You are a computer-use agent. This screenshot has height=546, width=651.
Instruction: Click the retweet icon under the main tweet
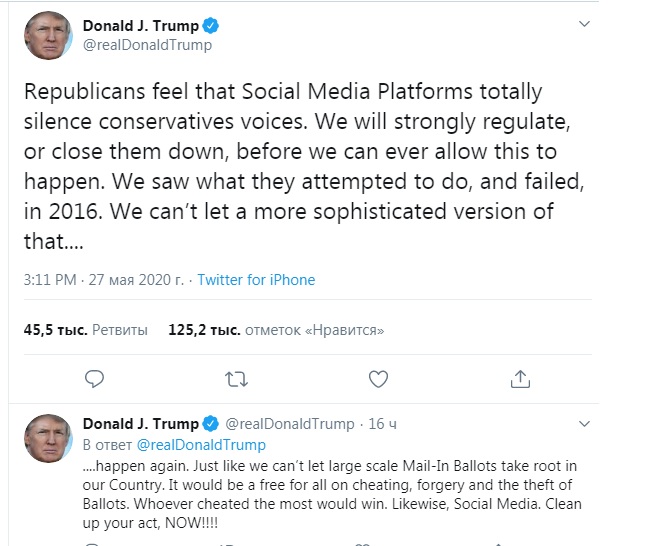(x=236, y=378)
